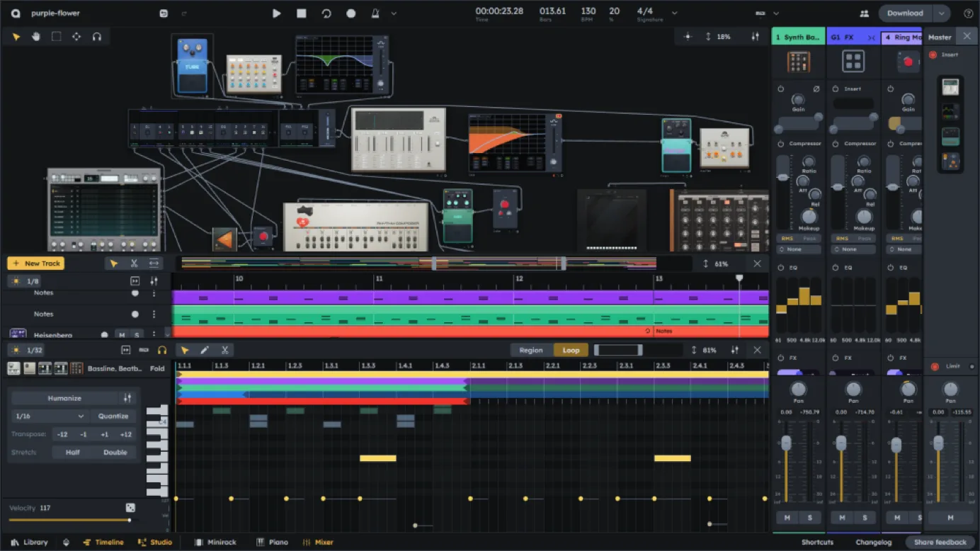The height and width of the screenshot is (551, 980).
Task: Mute the Heisenberg track with M
Action: [122, 334]
